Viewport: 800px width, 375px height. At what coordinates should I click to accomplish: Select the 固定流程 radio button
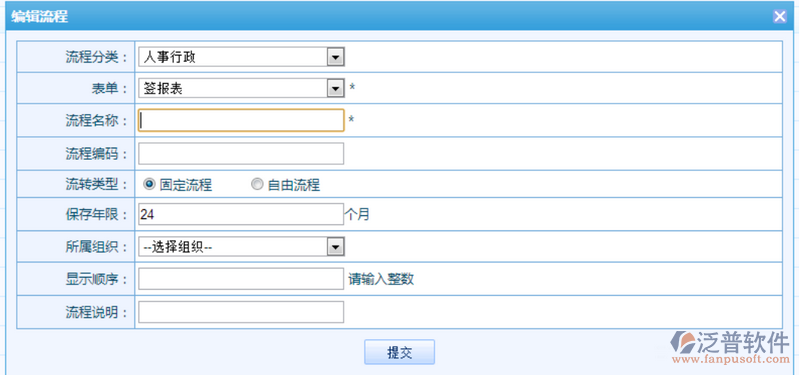coord(149,184)
